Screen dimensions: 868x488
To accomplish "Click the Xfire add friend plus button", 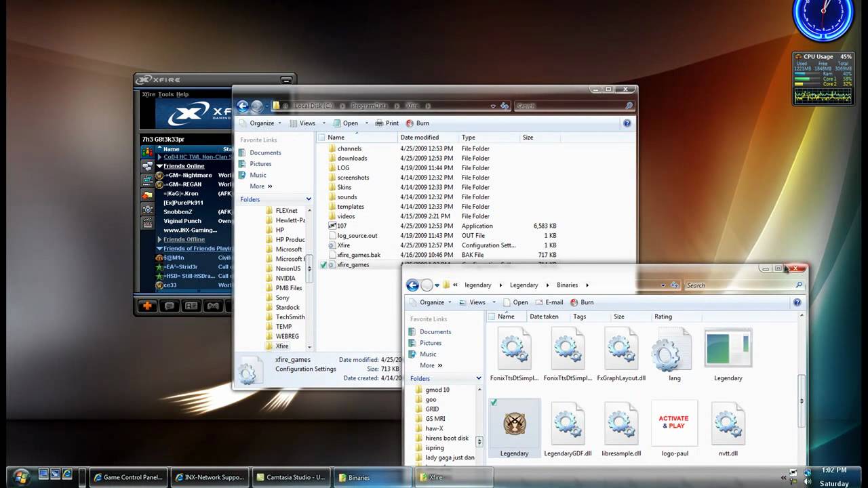I will coord(146,306).
